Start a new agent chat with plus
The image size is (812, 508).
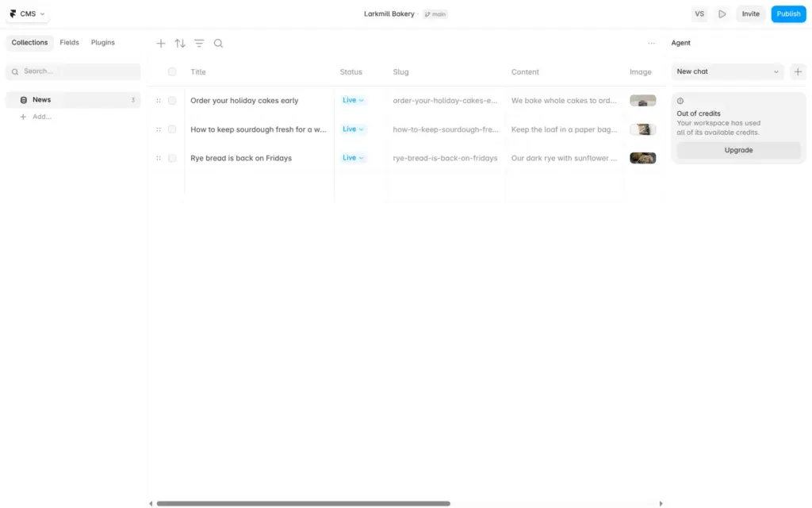[798, 71]
